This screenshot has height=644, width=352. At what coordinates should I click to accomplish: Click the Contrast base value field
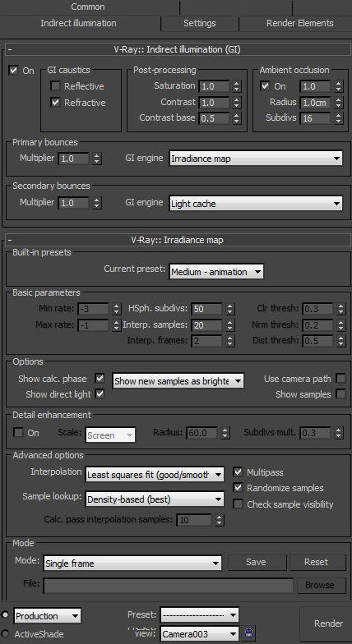pos(214,118)
